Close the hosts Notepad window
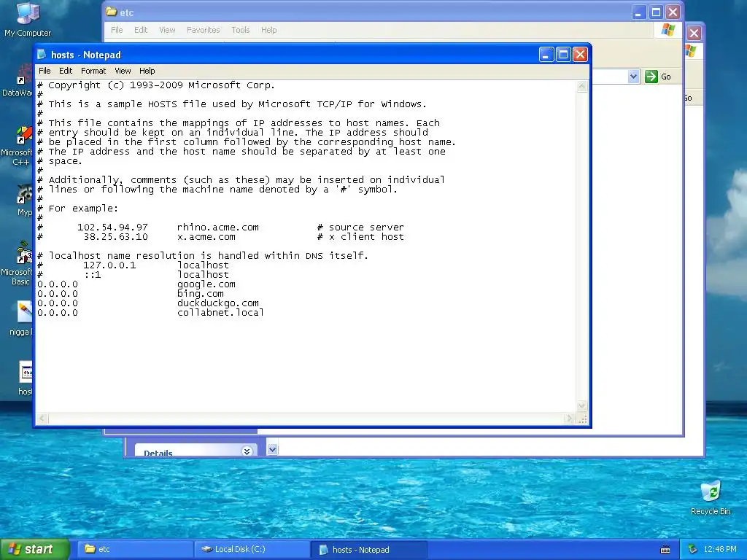 [580, 55]
